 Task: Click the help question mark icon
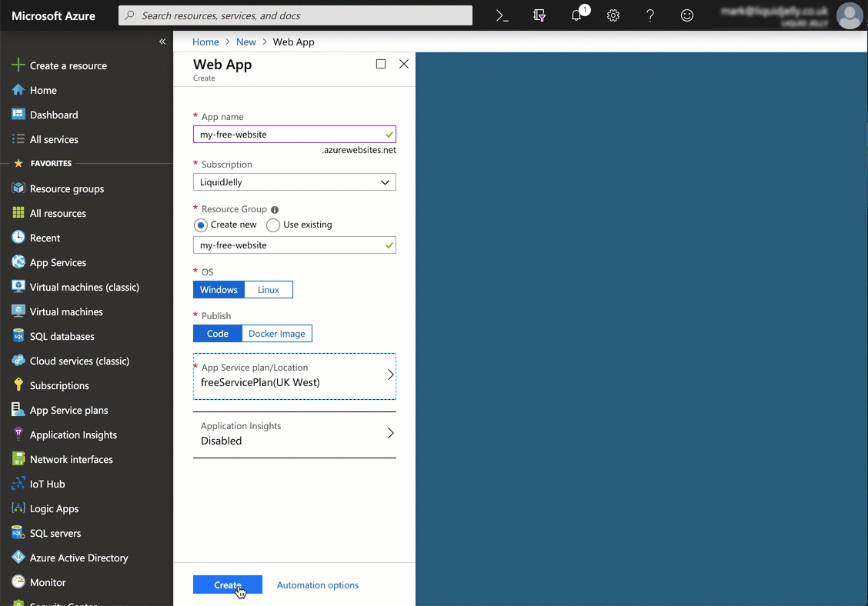point(650,15)
